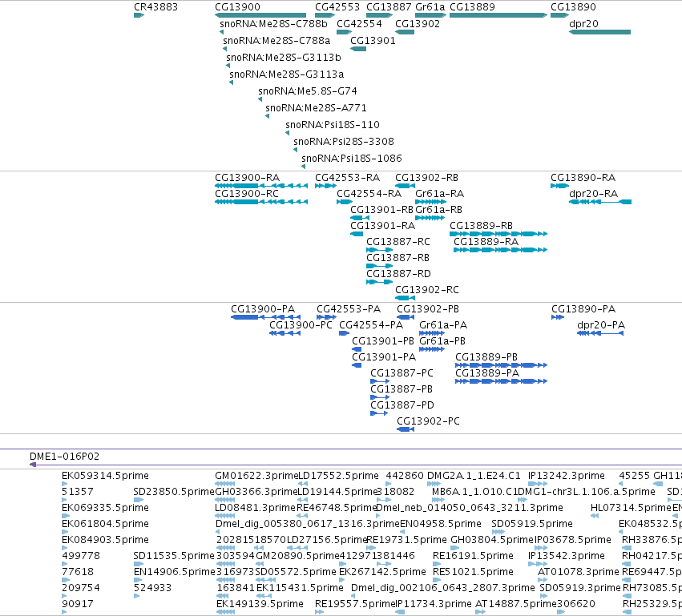
Task: Click the CG13901 gene bar
Action: (358, 49)
